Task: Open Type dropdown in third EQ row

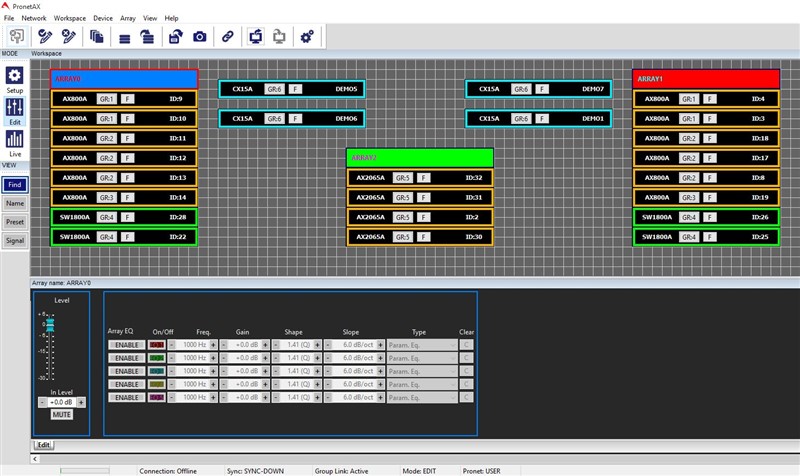Action: pos(422,371)
